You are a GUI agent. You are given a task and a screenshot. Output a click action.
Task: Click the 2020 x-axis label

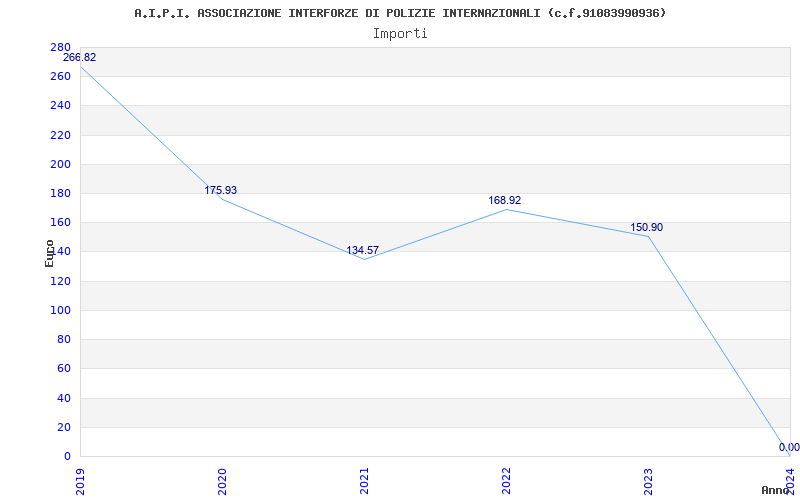pos(222,482)
